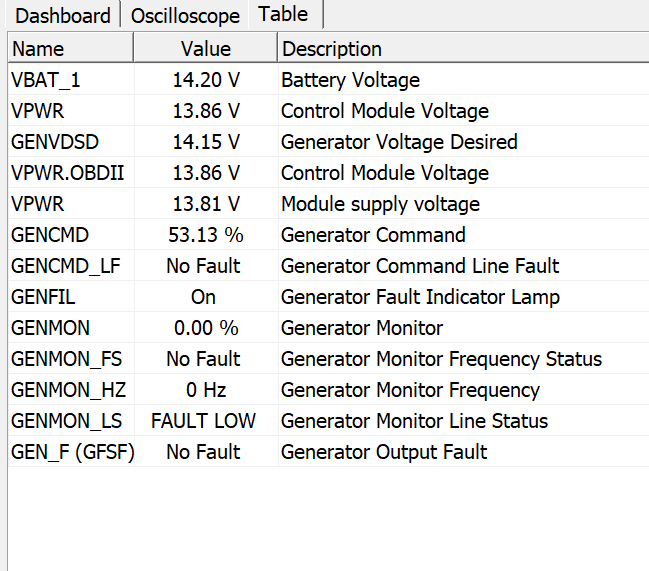
Task: Switch to the Dashboard tab
Action: coord(63,16)
